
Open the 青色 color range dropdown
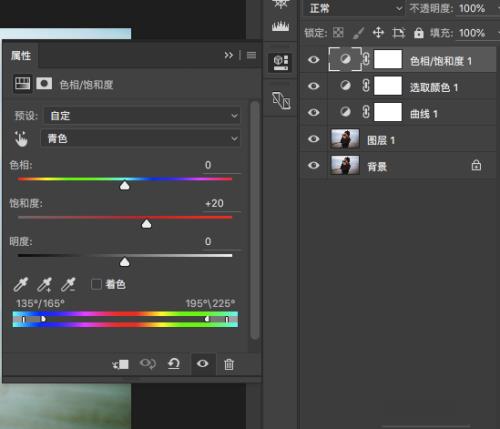[141, 138]
